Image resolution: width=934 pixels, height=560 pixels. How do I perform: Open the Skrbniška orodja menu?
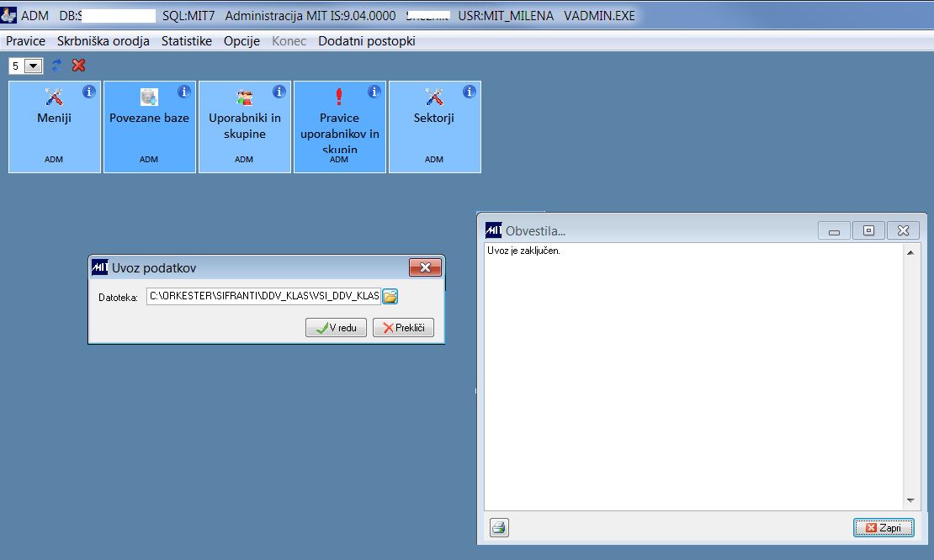pyautogui.click(x=103, y=41)
